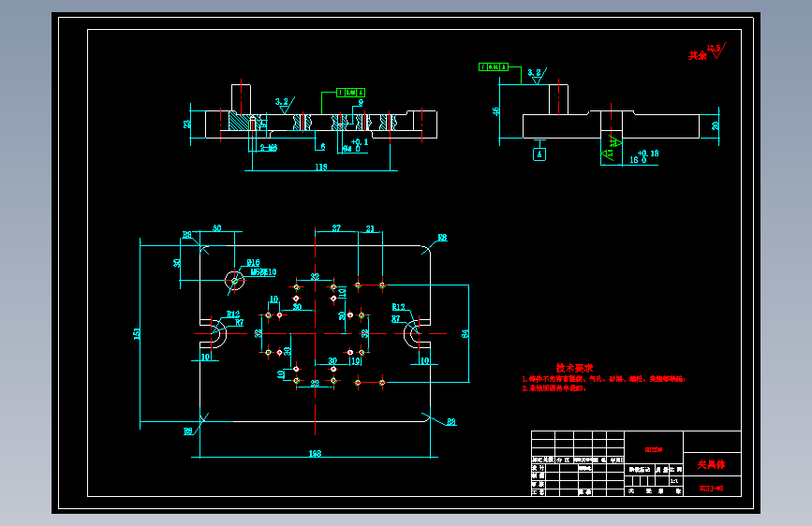Click the 90 dimension at the plan view's upper left
This screenshot has width=812, height=526.
click(217, 227)
